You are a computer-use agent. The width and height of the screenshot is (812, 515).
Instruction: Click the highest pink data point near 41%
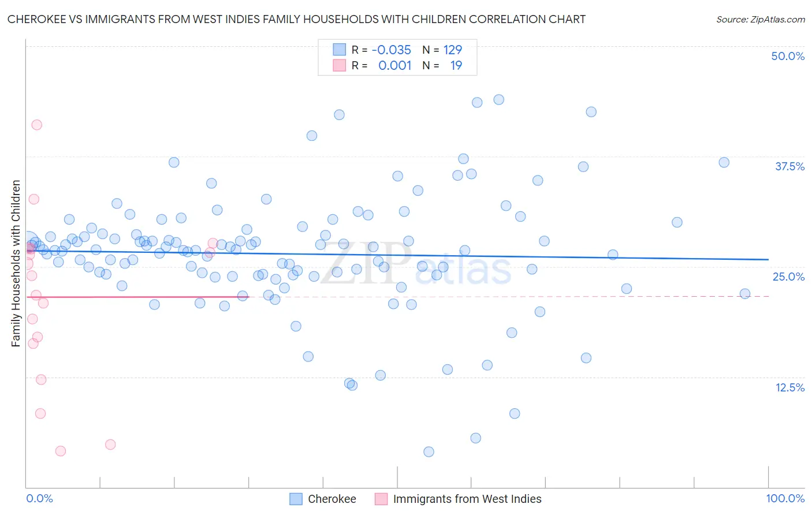pos(36,125)
